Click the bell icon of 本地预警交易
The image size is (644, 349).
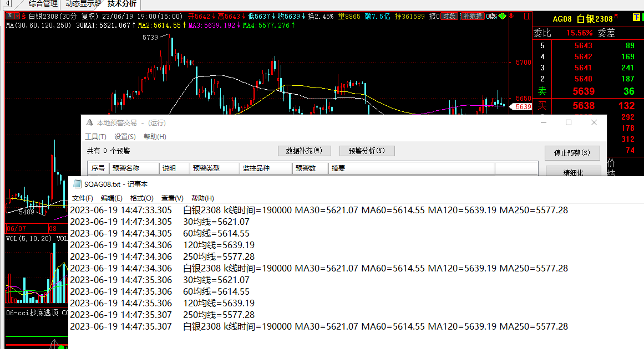click(x=89, y=123)
